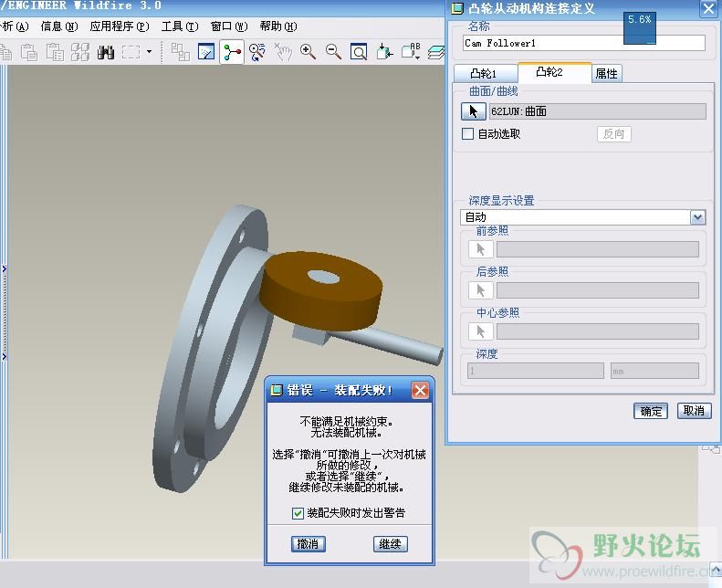Switch to the 凸轮1 tab
This screenshot has height=588, width=722.
(486, 74)
